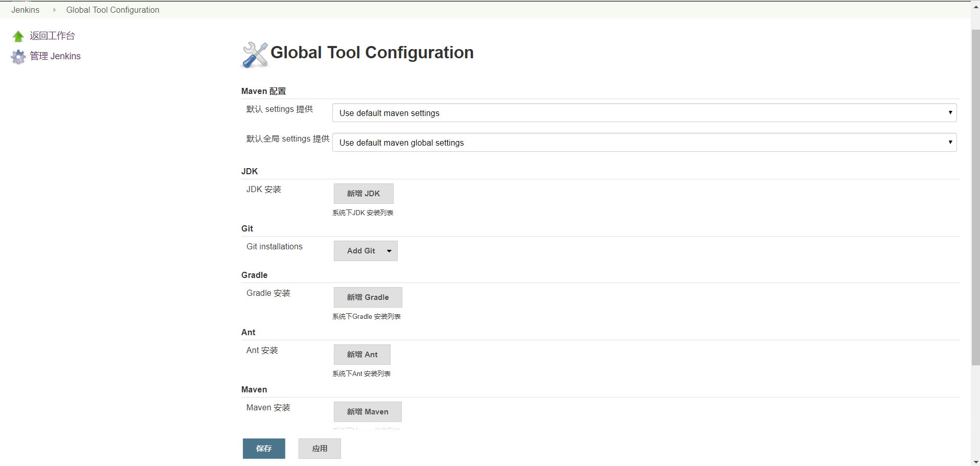
Task: Click the 新增 Ant button
Action: pos(362,355)
